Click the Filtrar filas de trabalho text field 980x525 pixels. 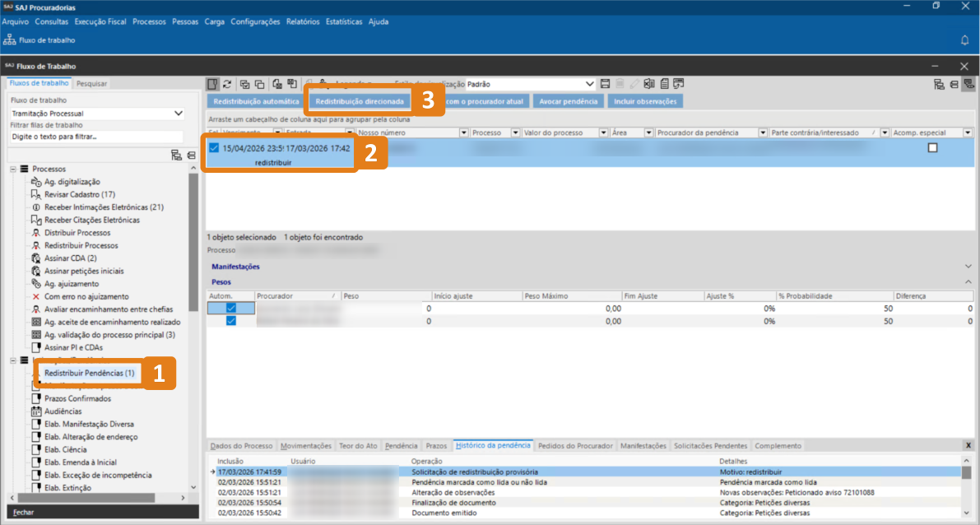click(x=96, y=137)
